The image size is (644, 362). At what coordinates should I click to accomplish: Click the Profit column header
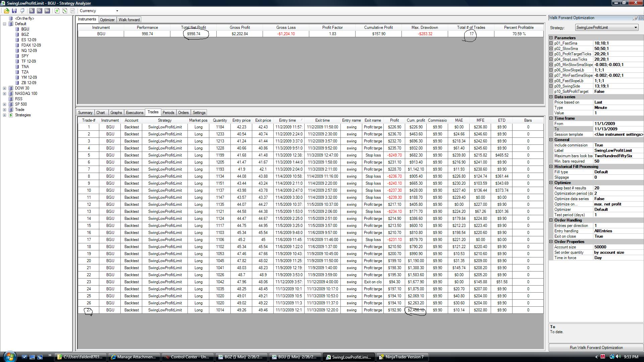point(394,120)
